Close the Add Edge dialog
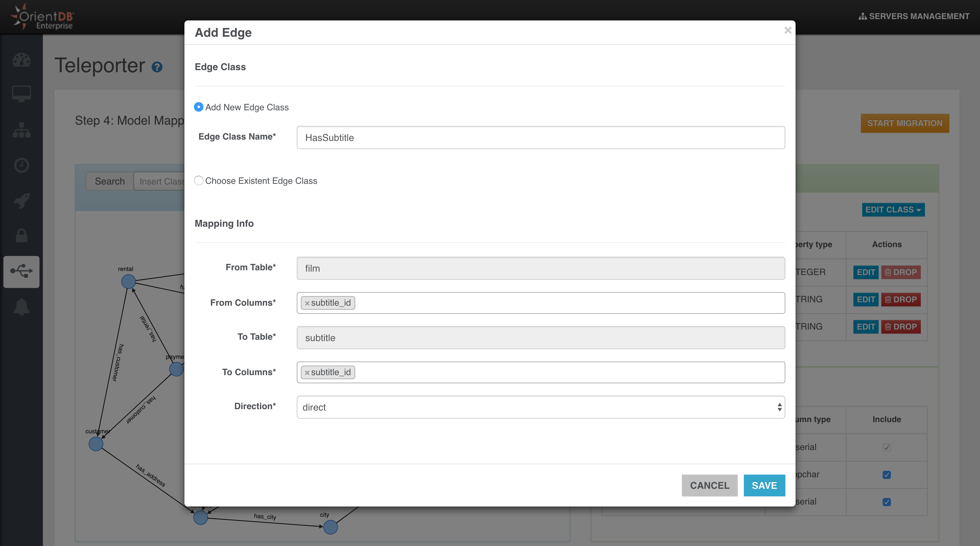The image size is (980, 546). [x=787, y=30]
